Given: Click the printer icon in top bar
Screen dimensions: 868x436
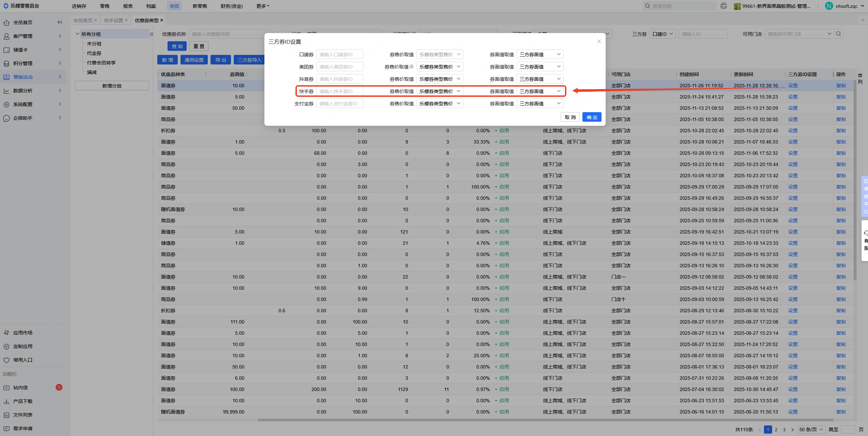Looking at the screenshot, I should [x=723, y=6].
